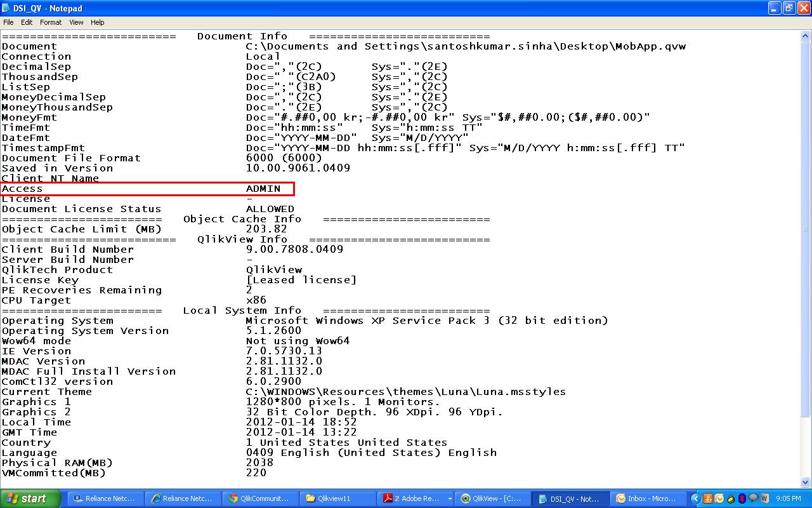This screenshot has height=508, width=812.
Task: Click the MoneyFmt label
Action: pos(29,117)
